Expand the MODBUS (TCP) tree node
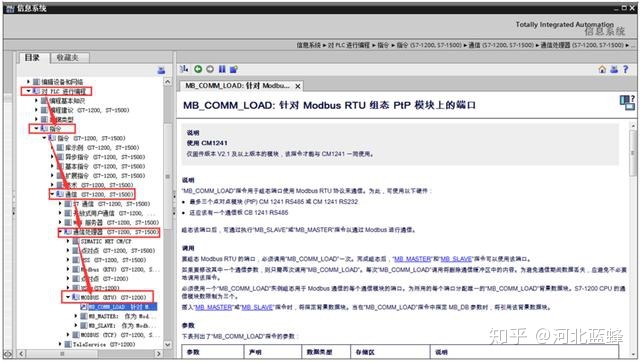This screenshot has height=362, width=640. click(x=68, y=335)
